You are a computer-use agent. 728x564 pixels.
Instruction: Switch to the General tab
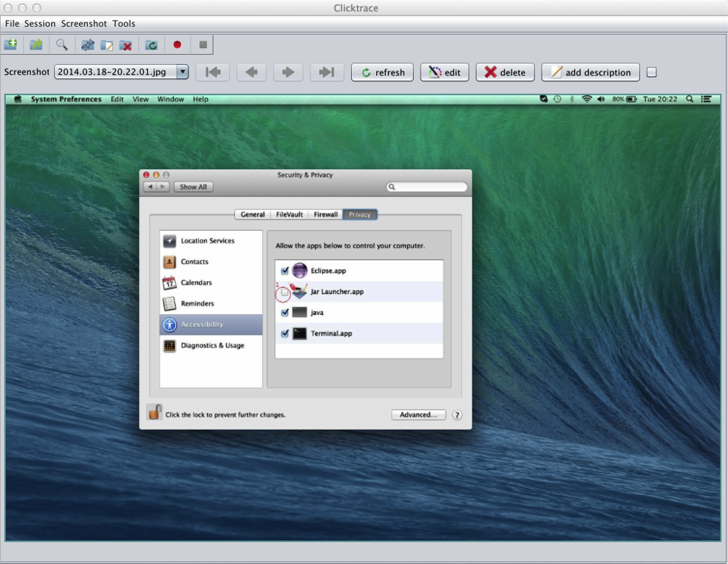(x=253, y=214)
